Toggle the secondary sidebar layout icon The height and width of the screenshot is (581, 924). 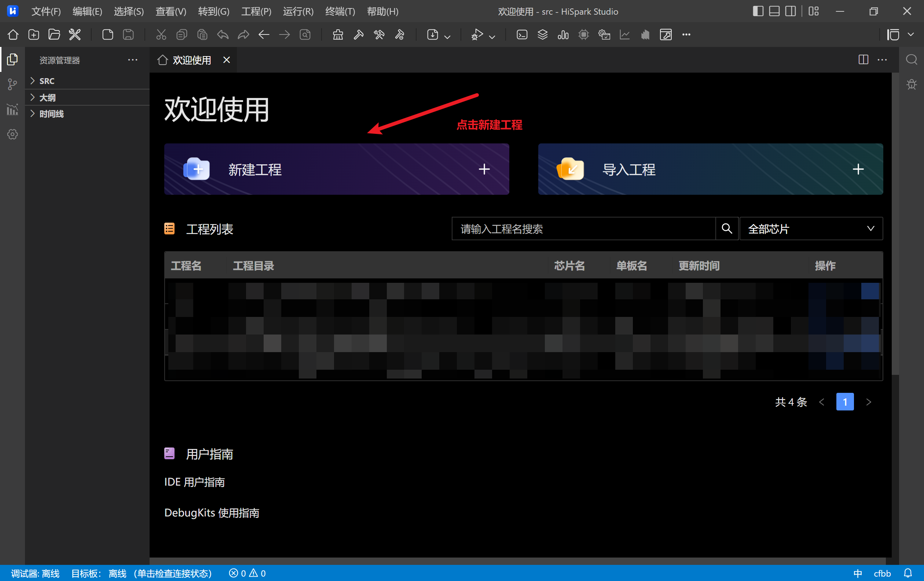(790, 11)
